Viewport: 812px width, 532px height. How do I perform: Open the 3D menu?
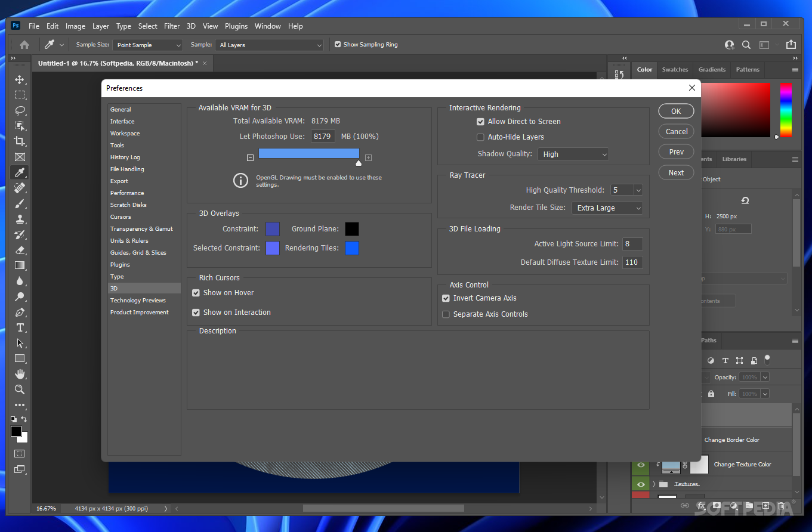pos(191,26)
